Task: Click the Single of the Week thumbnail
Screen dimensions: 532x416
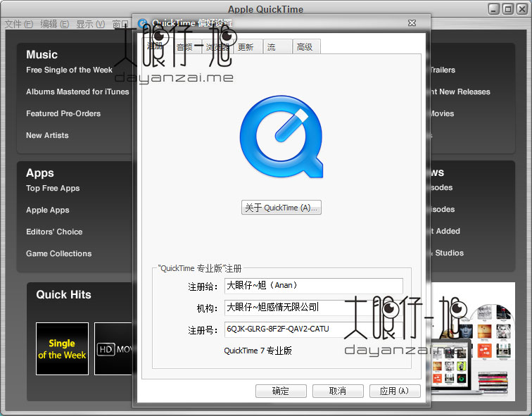Action: [62, 349]
